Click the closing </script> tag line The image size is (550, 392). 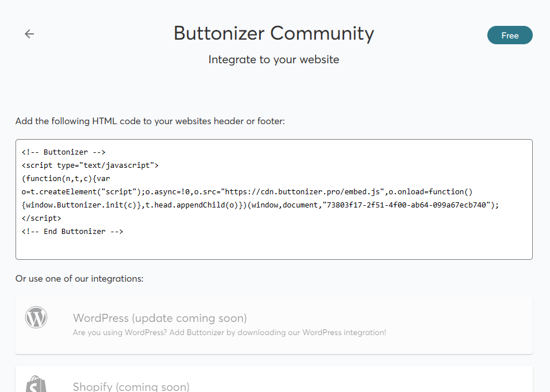[x=41, y=218]
